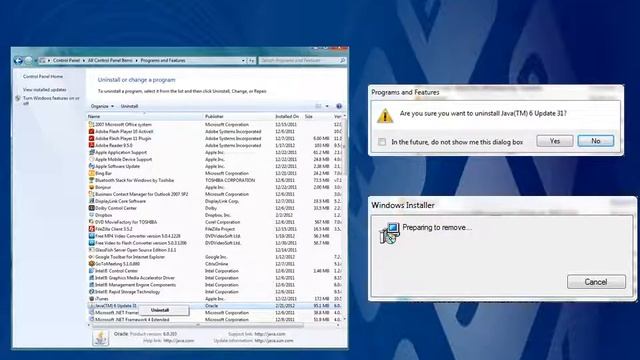Click the FileZilla Client icon
This screenshot has width=640, height=360.
[91, 229]
